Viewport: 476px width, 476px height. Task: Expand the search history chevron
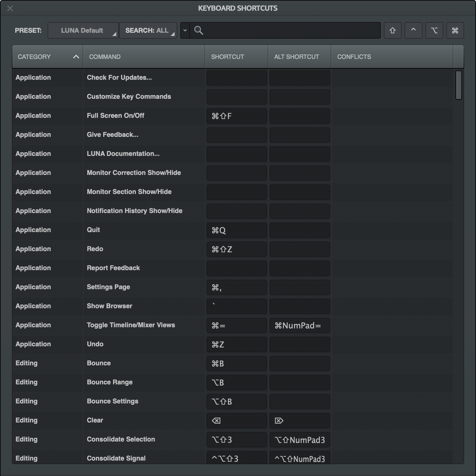[185, 30]
